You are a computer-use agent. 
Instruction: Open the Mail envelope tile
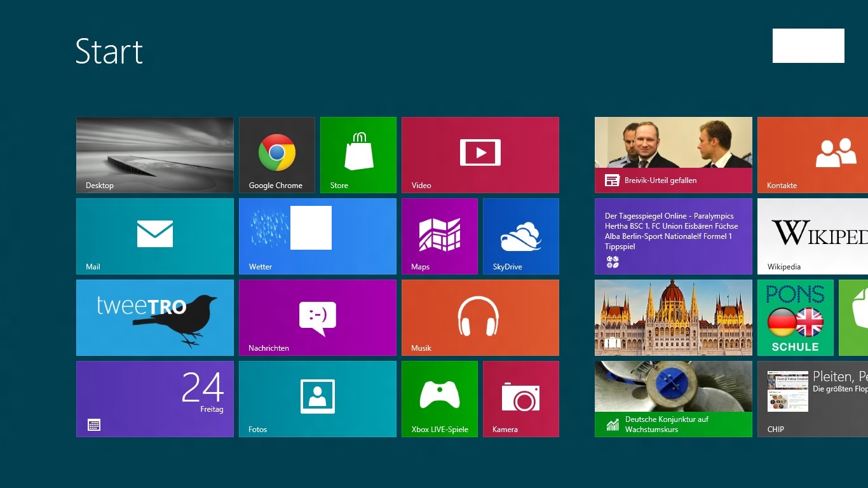coord(155,236)
